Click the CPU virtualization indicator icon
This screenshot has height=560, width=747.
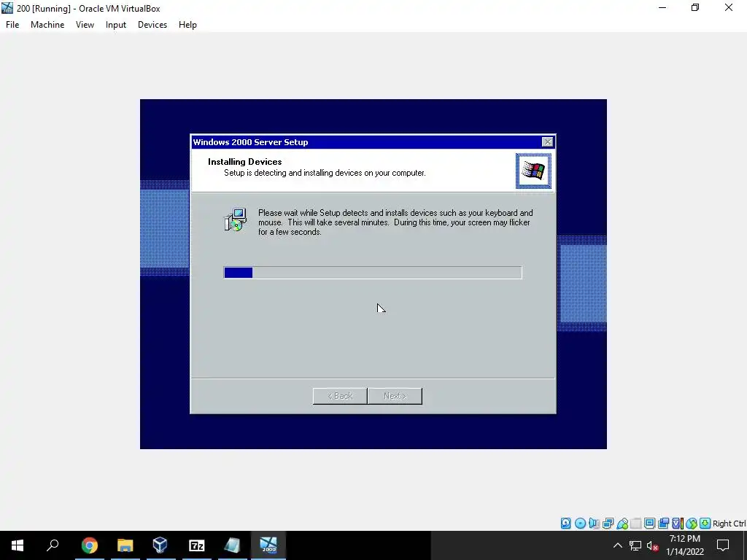678,524
